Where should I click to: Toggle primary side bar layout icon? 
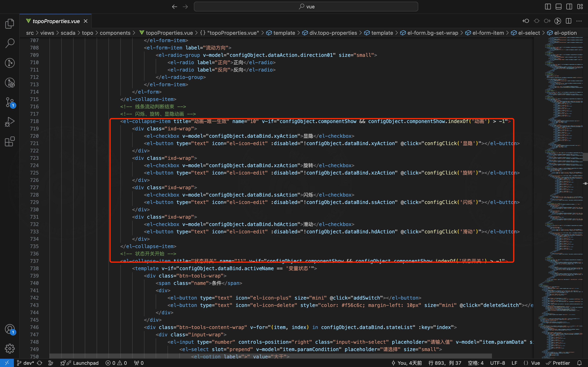(x=548, y=7)
